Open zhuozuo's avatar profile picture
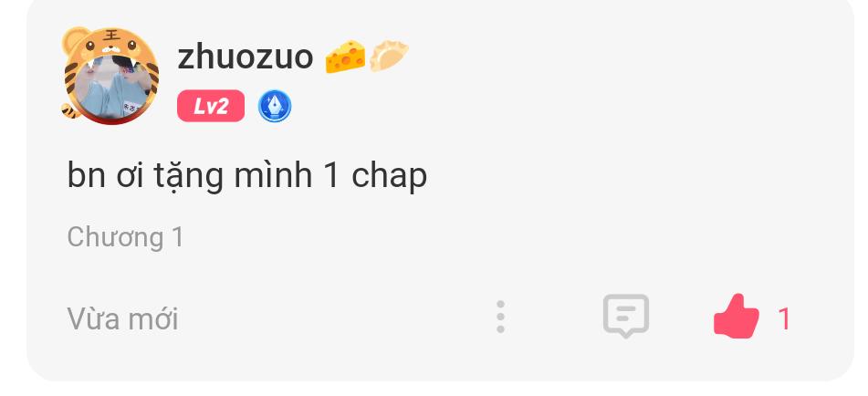Image resolution: width=868 pixels, height=396 pixels. coord(111,75)
